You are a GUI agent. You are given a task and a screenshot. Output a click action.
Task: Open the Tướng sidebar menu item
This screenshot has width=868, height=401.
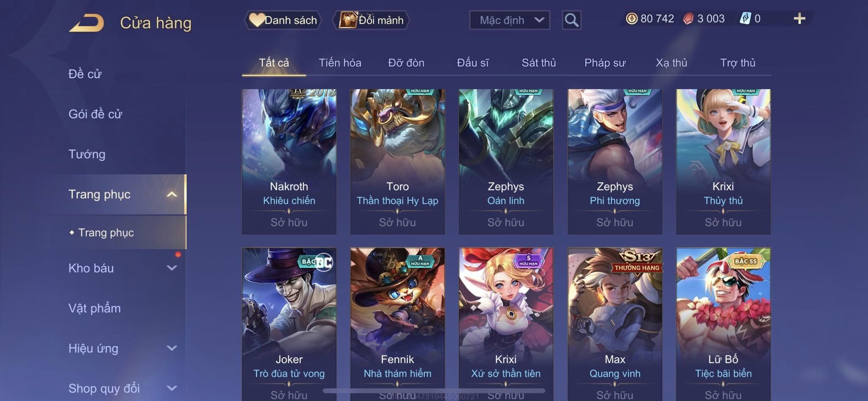click(87, 154)
